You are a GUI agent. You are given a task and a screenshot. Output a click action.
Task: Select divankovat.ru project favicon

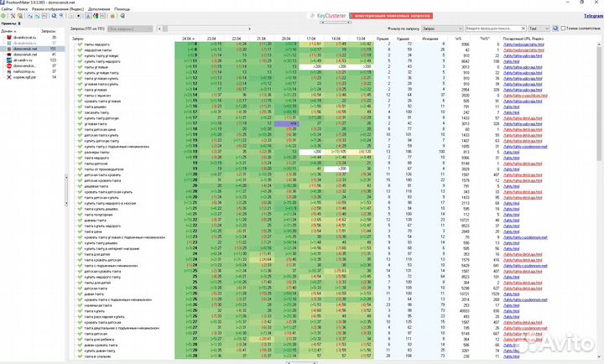point(7,38)
